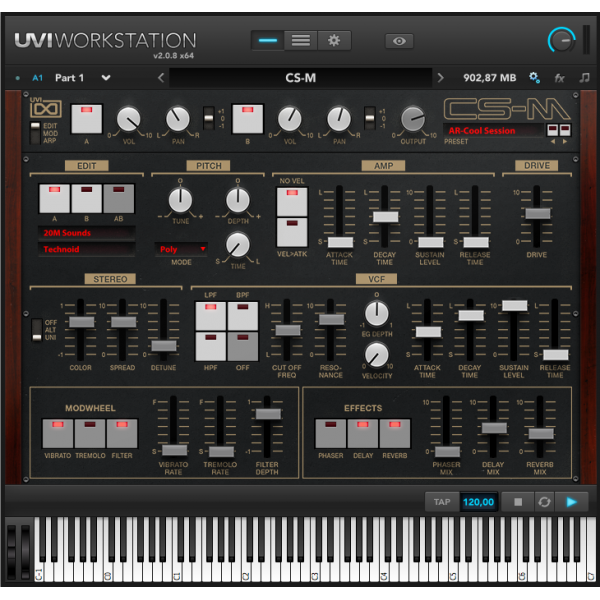Screen dimensions: 600x600
Task: Open the Part 1 dropdown chevron
Action: click(106, 78)
